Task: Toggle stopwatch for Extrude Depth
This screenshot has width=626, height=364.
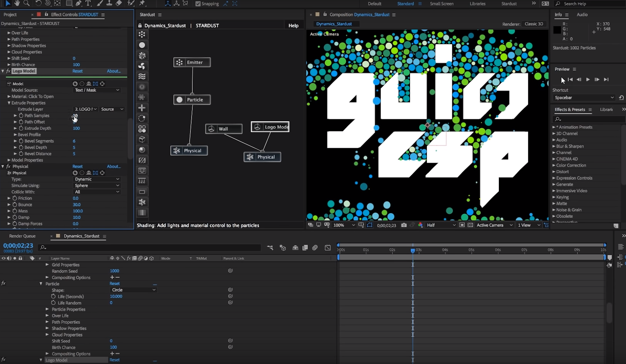Action: (21, 128)
